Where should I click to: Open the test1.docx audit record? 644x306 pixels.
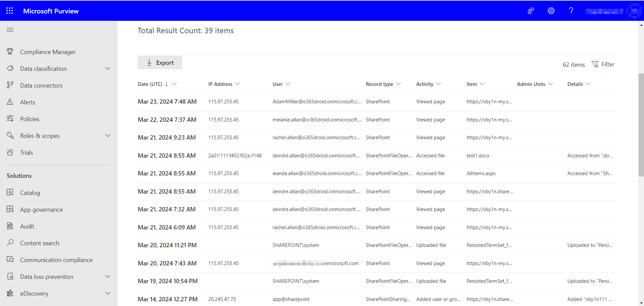(478, 156)
